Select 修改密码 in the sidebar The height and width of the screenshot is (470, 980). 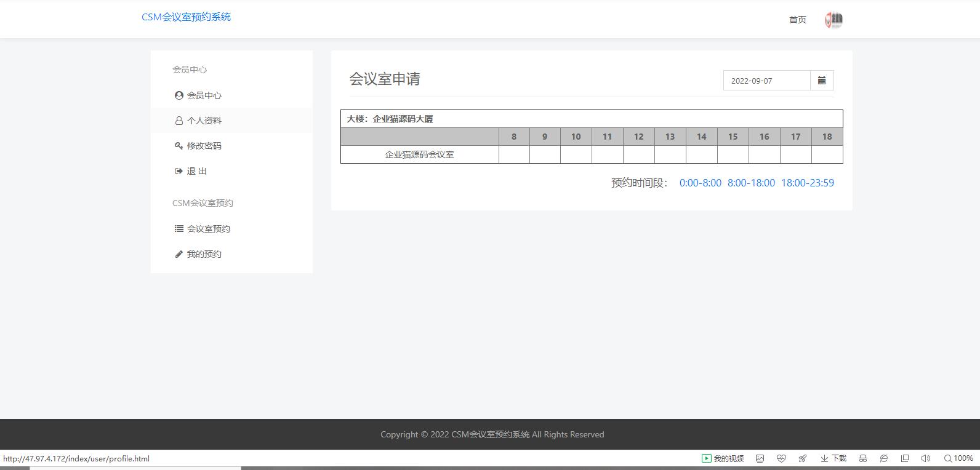pyautogui.click(x=204, y=146)
